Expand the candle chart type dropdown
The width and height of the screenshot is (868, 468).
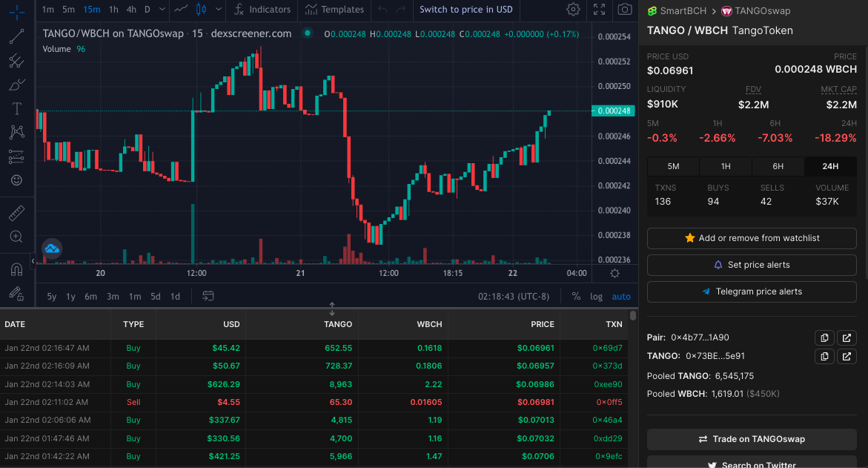pyautogui.click(x=219, y=10)
